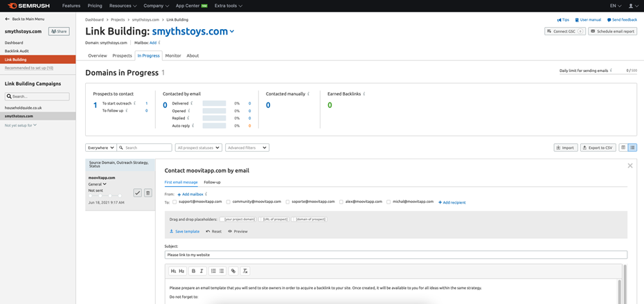Apply Heading 1 formatting in editor
This screenshot has width=644, height=304.
[x=173, y=271]
